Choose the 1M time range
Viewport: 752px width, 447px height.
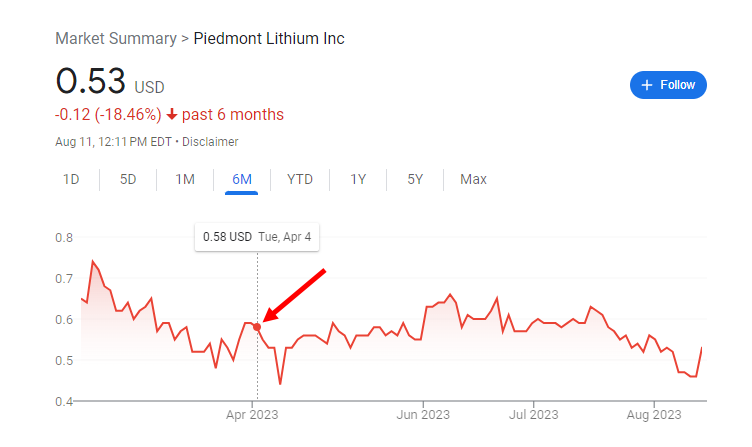click(x=185, y=179)
